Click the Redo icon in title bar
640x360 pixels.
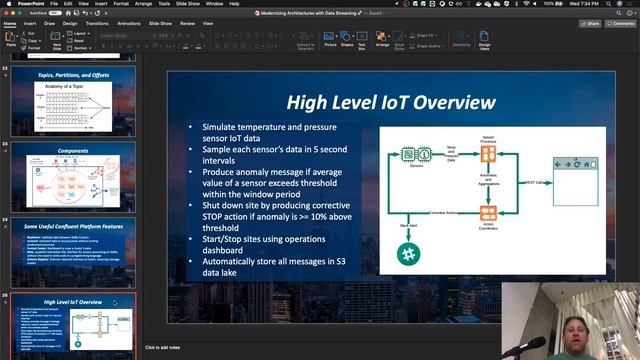97,13
